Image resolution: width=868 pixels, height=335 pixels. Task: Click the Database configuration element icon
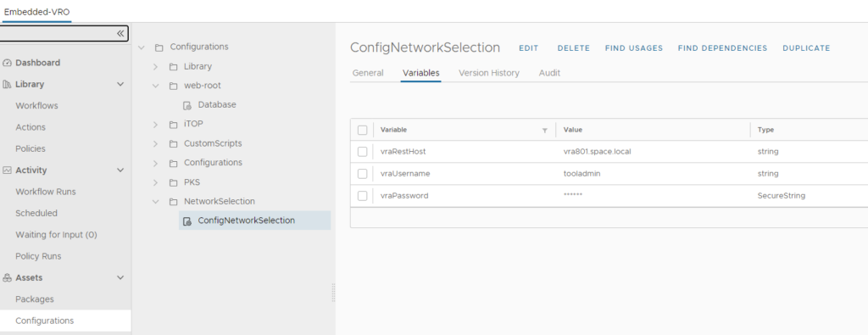(x=187, y=105)
